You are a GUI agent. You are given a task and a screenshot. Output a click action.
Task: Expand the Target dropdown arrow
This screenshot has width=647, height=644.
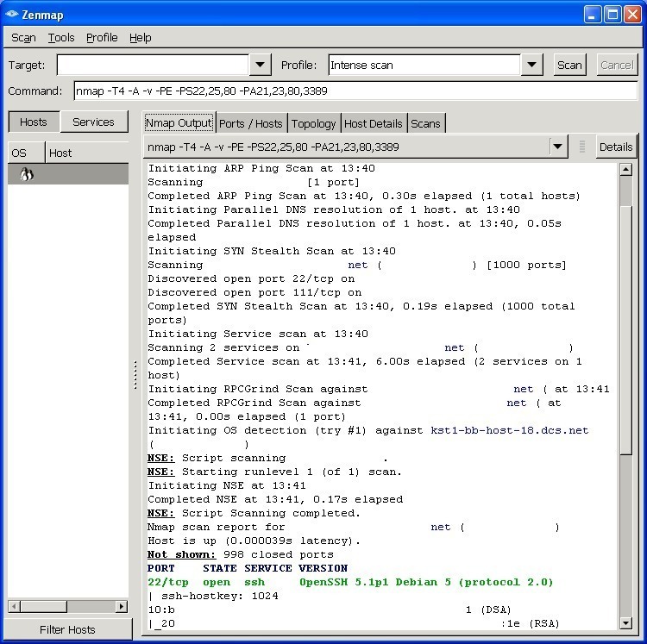point(260,65)
